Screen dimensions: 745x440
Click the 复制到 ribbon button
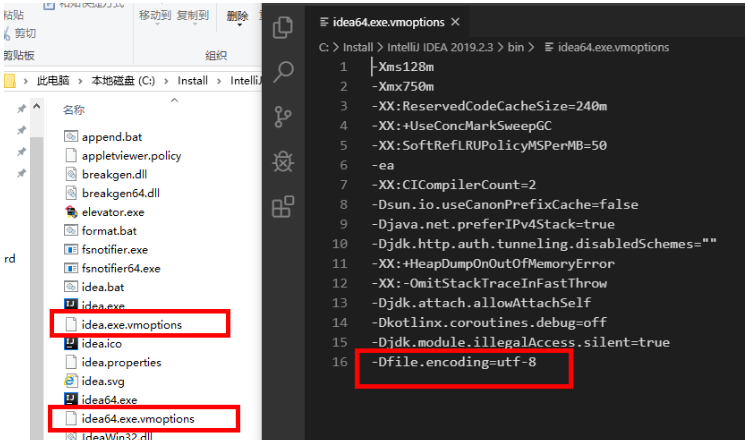[x=193, y=17]
